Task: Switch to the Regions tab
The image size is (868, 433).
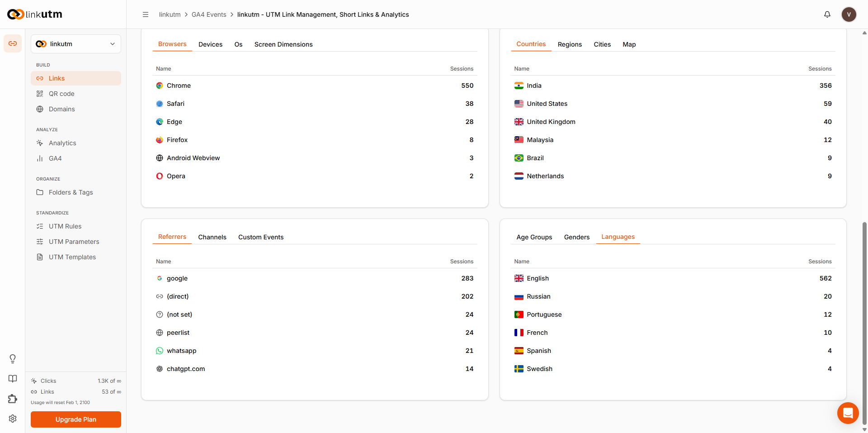Action: [x=570, y=44]
